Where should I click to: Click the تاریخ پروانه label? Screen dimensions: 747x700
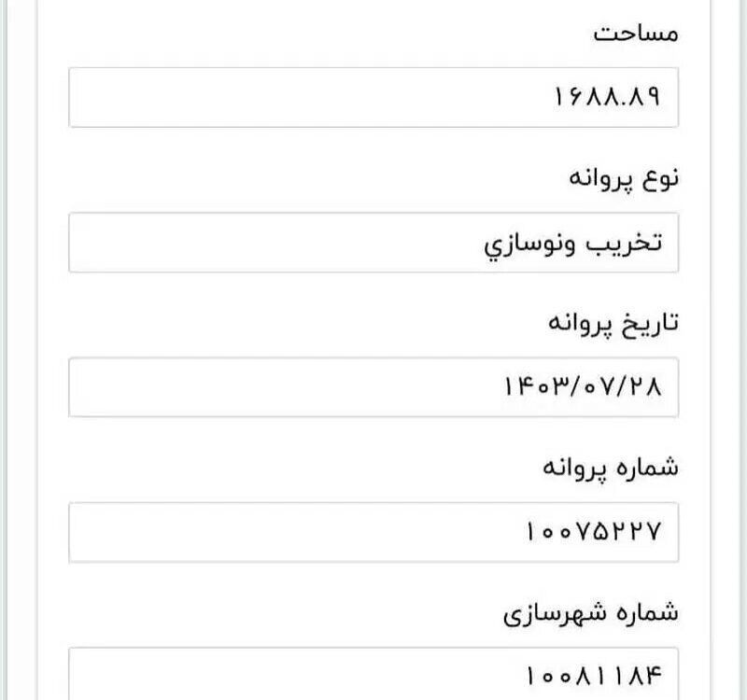tap(613, 323)
